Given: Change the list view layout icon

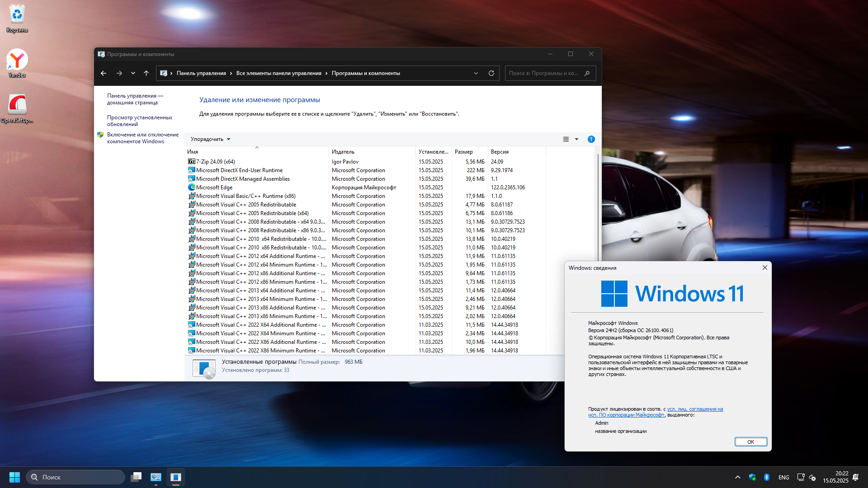Looking at the screenshot, I should coord(566,139).
